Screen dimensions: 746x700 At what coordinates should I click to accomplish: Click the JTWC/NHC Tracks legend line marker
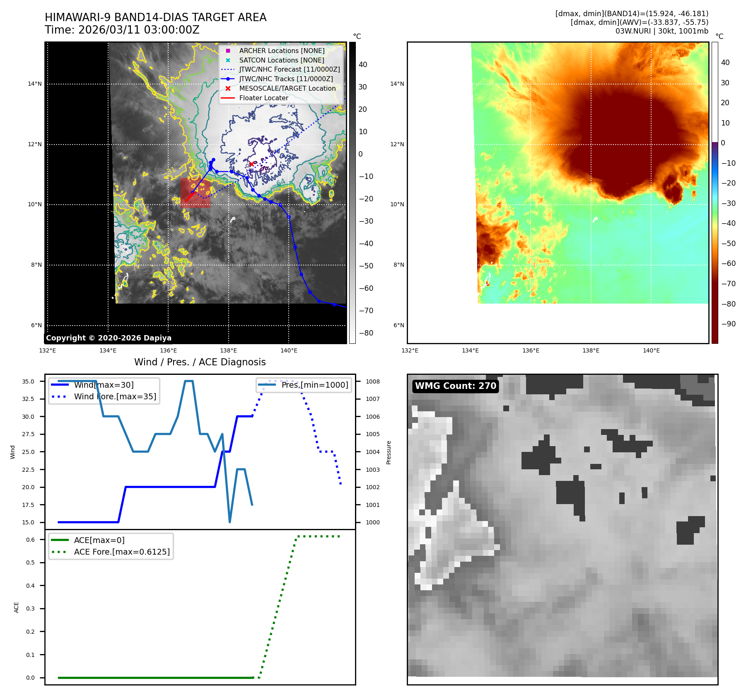click(228, 79)
